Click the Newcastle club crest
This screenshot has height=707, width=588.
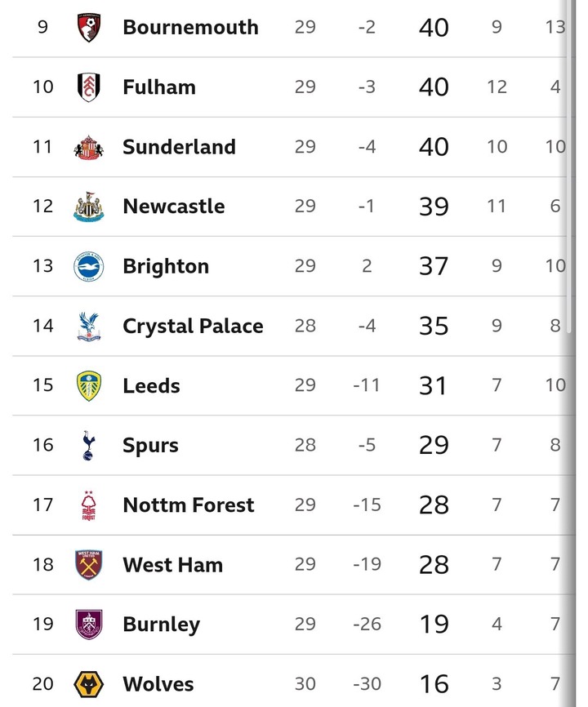(88, 207)
